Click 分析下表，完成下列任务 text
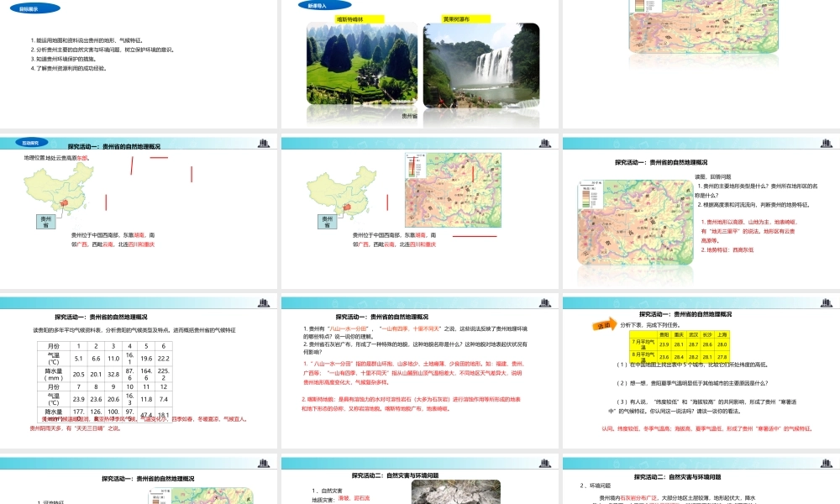This screenshot has height=504, width=840. click(649, 324)
